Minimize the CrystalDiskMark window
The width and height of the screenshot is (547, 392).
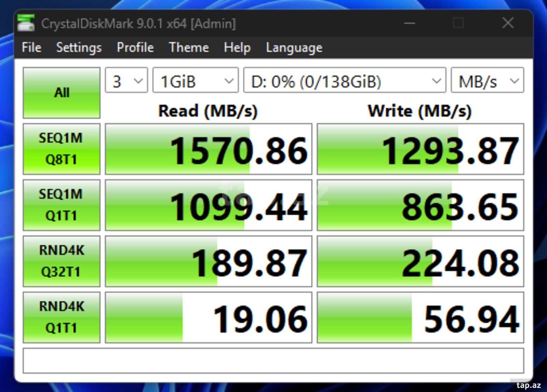410,23
